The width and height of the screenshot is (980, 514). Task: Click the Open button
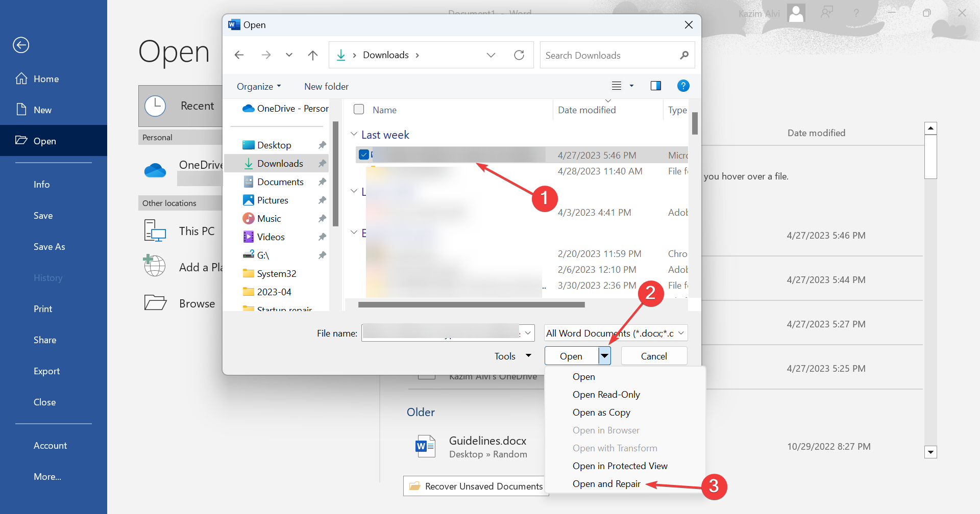pos(571,356)
